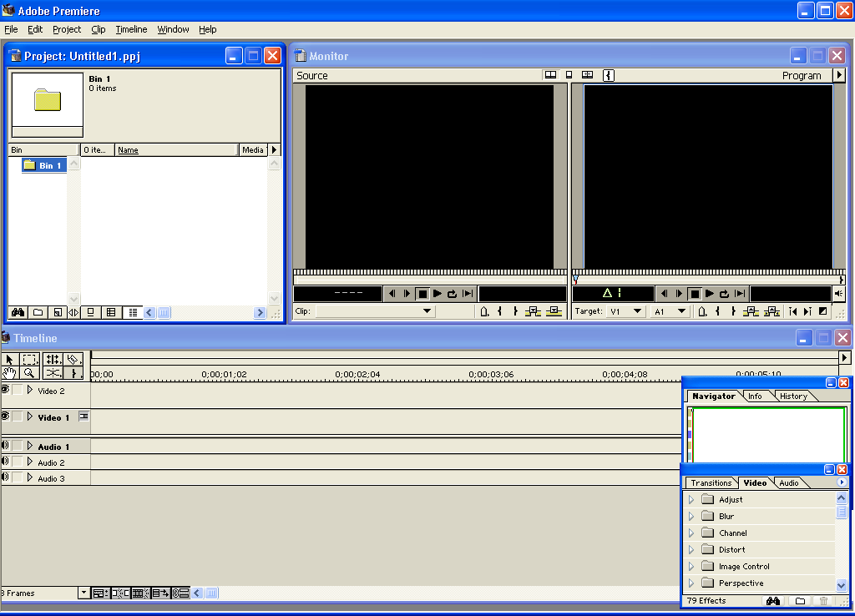Toggle lock box on Audio 3 track
The height and width of the screenshot is (616, 855).
pyautogui.click(x=18, y=477)
